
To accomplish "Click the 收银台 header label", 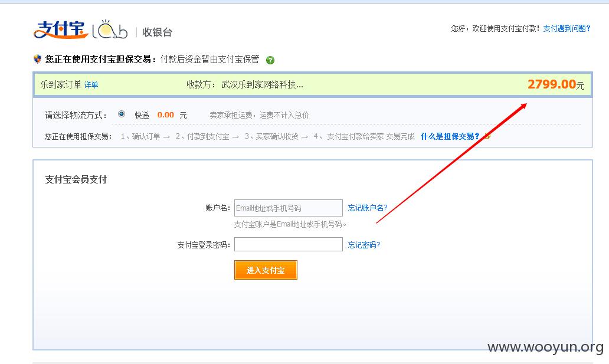I will 158,32.
